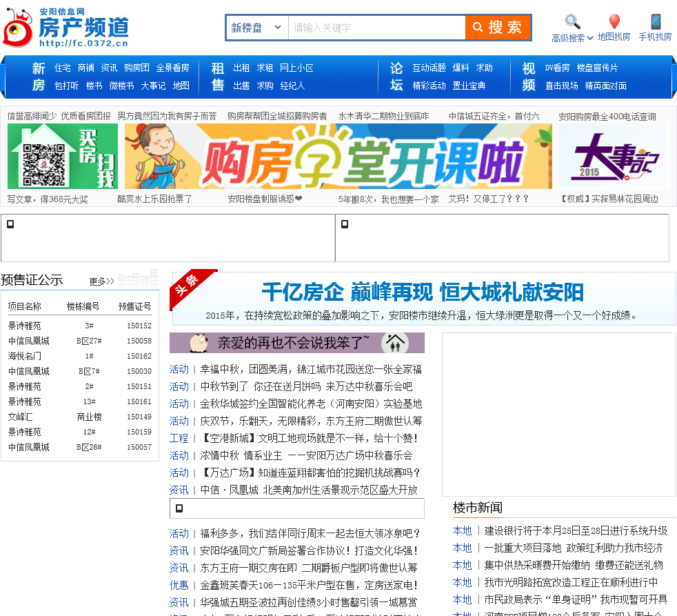Open 直击现场 video link
677x616 pixels.
(561, 86)
